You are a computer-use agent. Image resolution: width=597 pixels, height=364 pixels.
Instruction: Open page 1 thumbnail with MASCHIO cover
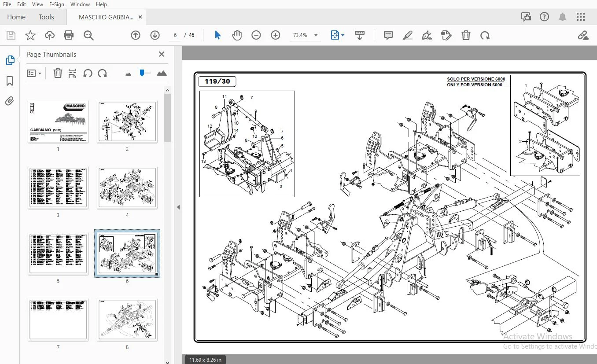(x=58, y=121)
